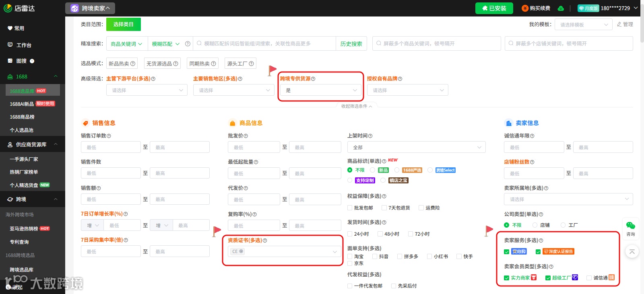This screenshot has width=644, height=294.
Task: Click help icon beside 跨境专供货源
Action: 313,79
